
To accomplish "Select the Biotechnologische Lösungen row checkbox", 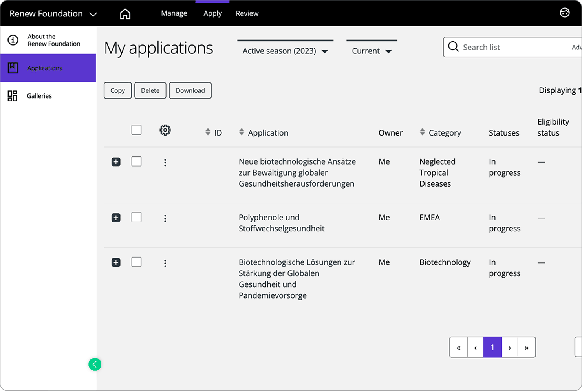I will click(x=136, y=262).
